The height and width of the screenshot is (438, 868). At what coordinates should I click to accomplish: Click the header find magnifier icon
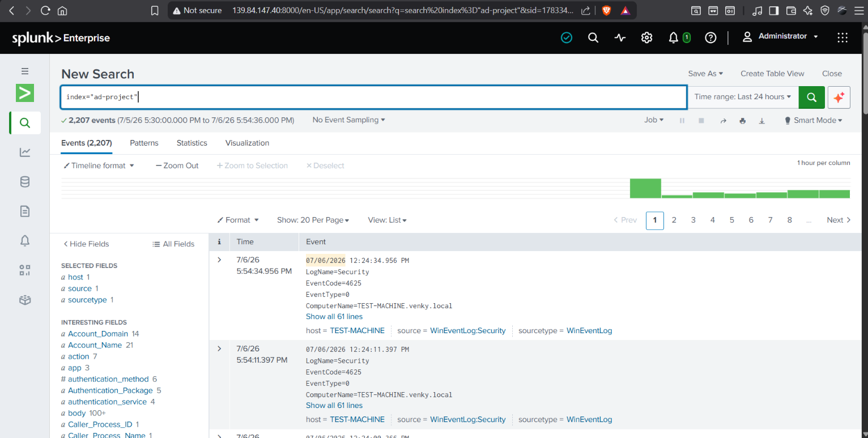[593, 37]
